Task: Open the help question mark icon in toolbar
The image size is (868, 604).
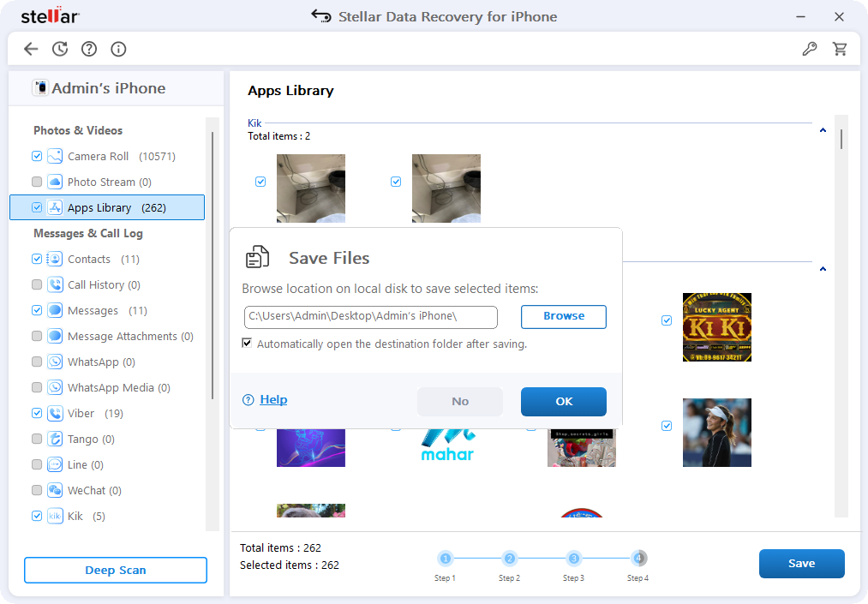Action: [89, 50]
